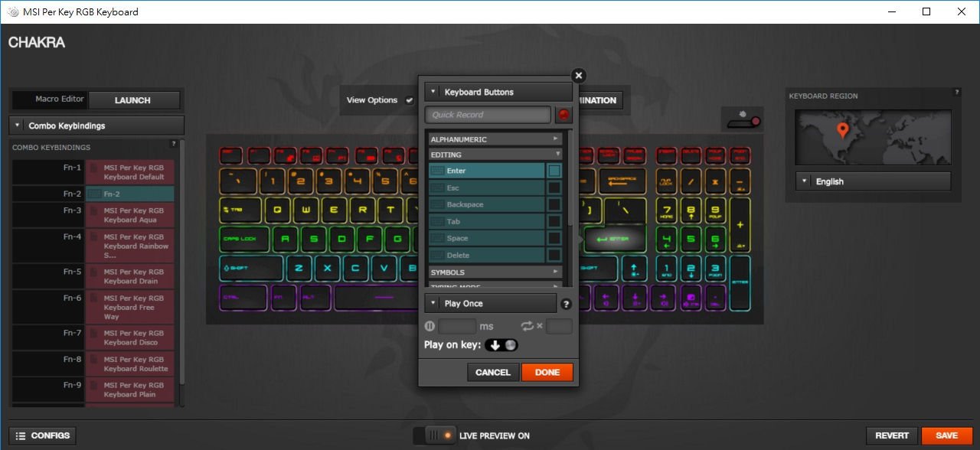980x450 pixels.
Task: Tick the checkbox next to Space
Action: pos(554,238)
